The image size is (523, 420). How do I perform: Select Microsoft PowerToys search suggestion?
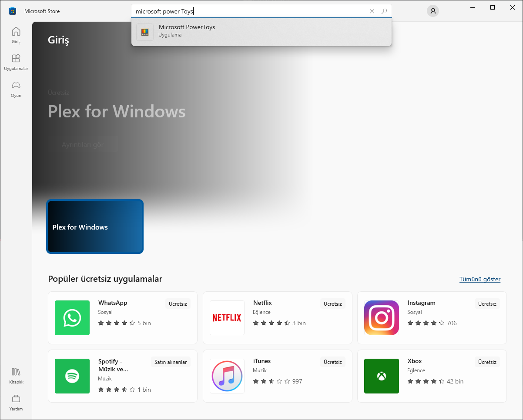coord(261,32)
